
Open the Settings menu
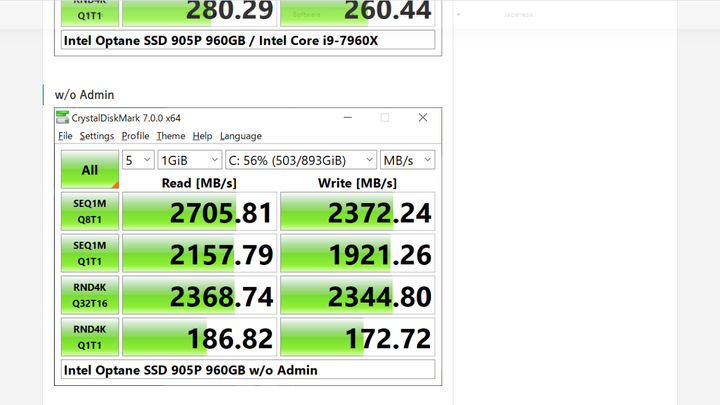(x=96, y=136)
